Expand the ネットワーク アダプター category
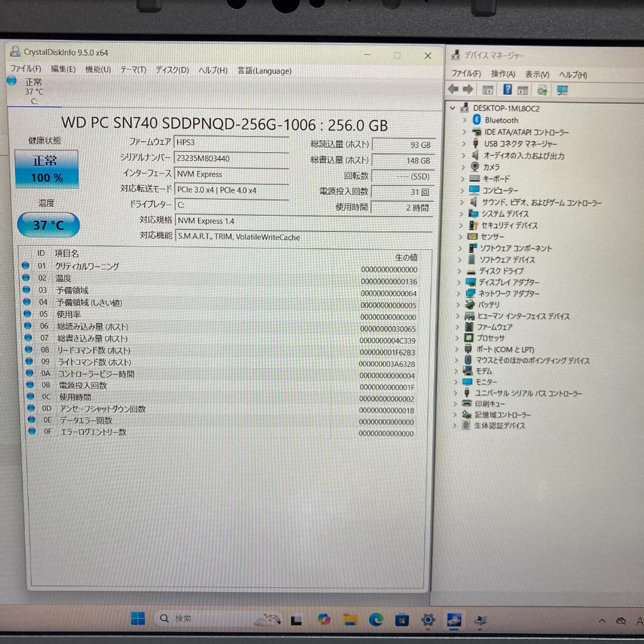 459,293
